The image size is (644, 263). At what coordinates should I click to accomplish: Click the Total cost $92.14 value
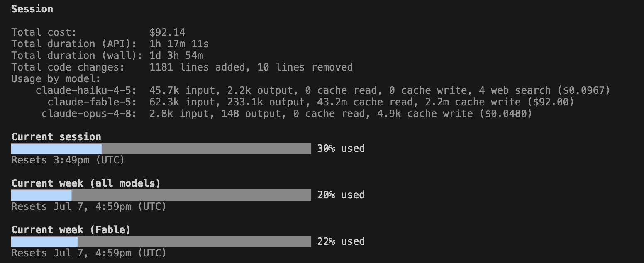pyautogui.click(x=167, y=32)
